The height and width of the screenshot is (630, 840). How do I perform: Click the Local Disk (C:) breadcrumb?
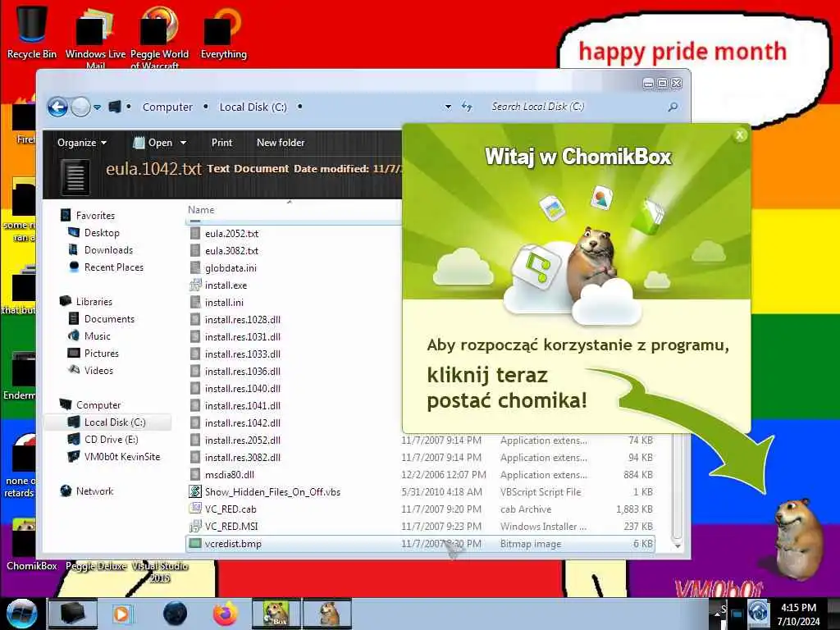[x=253, y=107]
